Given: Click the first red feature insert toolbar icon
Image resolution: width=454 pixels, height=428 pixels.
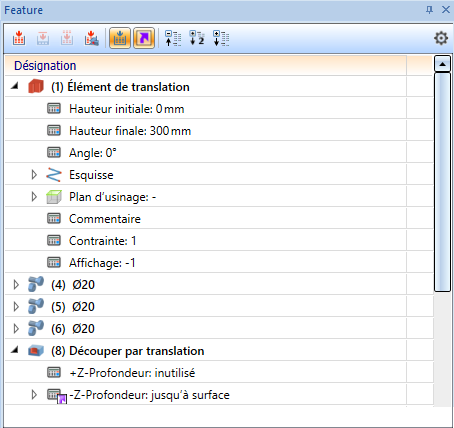Looking at the screenshot, I should pyautogui.click(x=19, y=38).
